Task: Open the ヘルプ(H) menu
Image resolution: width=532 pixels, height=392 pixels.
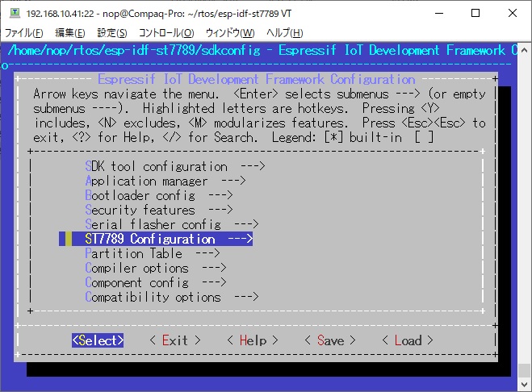Action: [285, 33]
